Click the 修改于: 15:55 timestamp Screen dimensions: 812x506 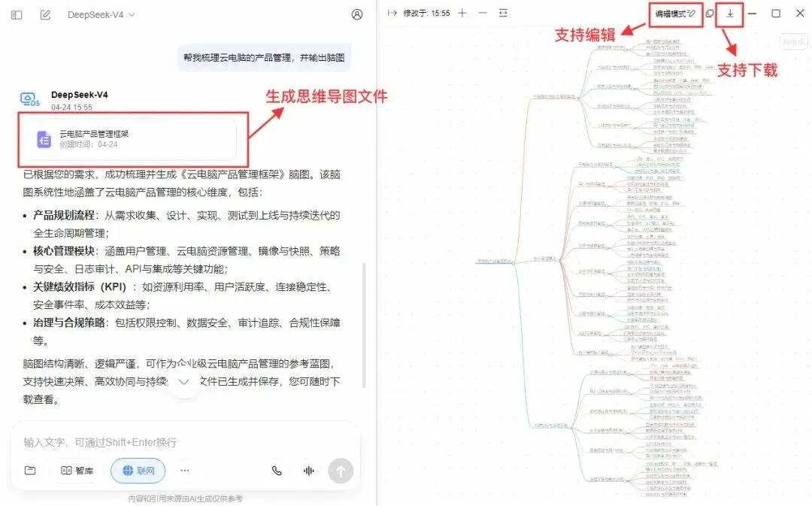(x=426, y=14)
